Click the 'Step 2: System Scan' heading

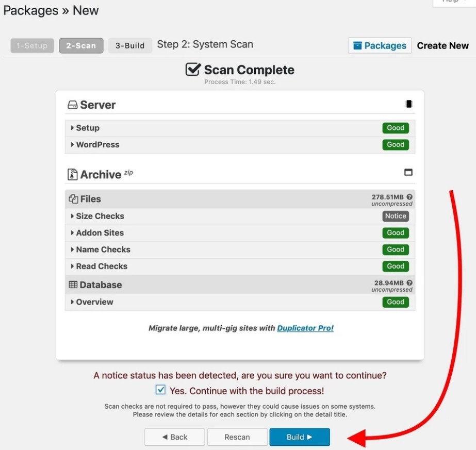click(205, 44)
